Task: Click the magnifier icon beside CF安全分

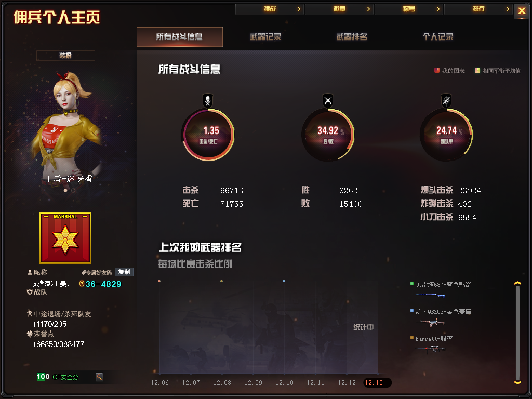Action: pos(99,377)
